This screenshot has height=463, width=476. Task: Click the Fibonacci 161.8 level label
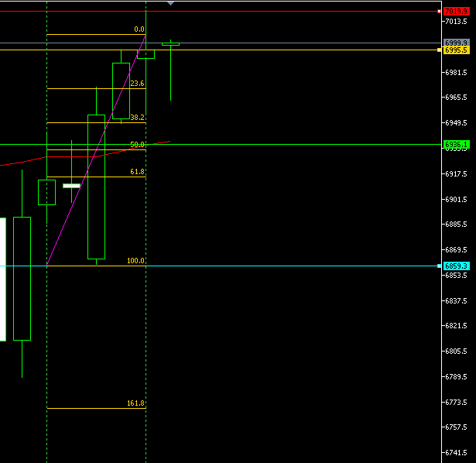pyautogui.click(x=135, y=403)
